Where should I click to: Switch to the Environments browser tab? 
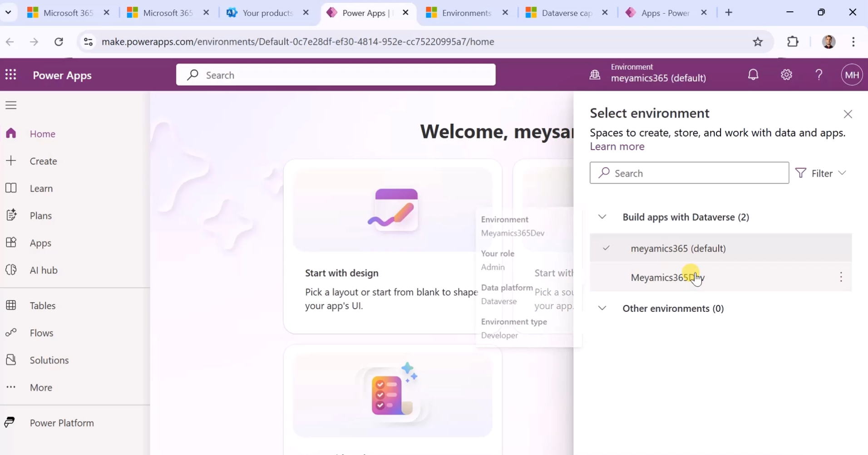point(466,13)
